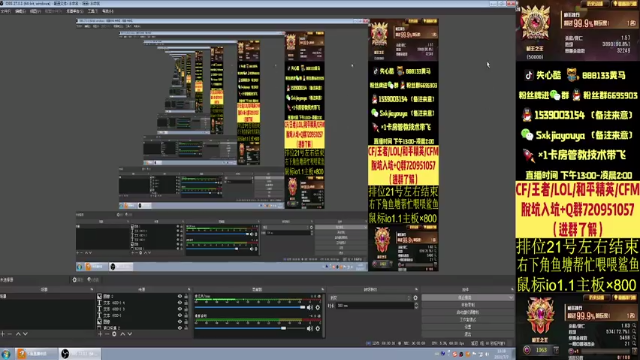Add a new source with the plus icon
Viewport: 640px width, 360px height.
pyautogui.click(x=100, y=334)
